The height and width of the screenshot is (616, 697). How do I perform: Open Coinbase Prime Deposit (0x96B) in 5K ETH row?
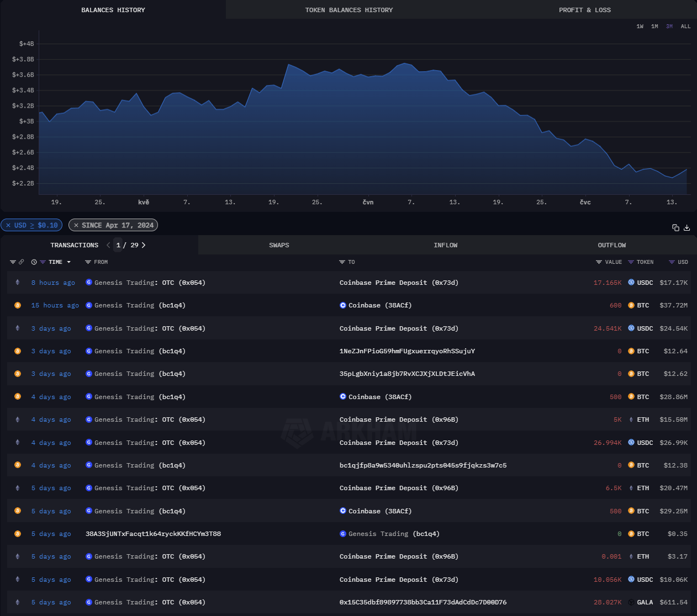pos(399,419)
